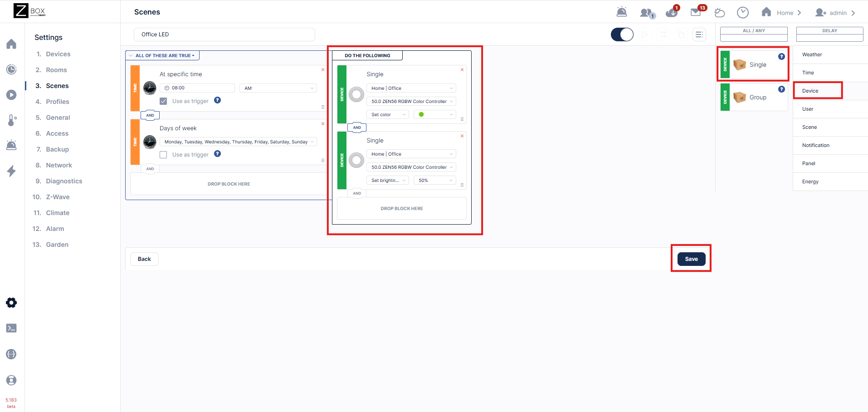Select the Group device block in palette

754,97
